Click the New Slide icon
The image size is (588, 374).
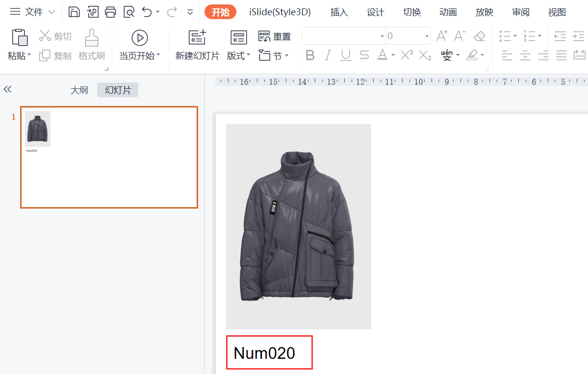click(x=197, y=37)
